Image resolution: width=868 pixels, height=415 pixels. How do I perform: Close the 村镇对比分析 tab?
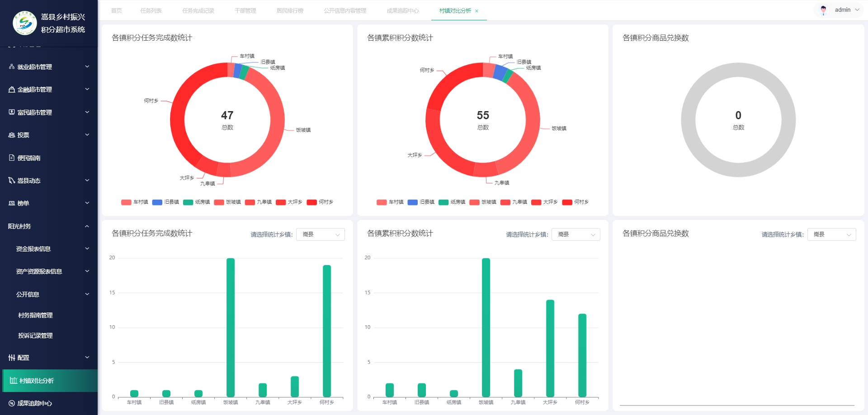(476, 11)
